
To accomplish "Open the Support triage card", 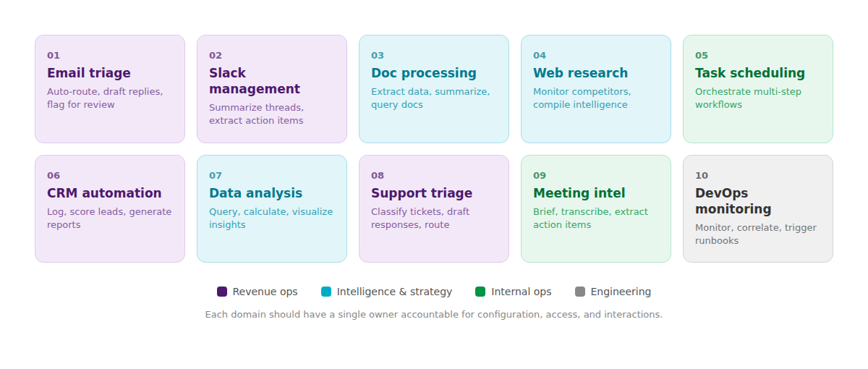I will [x=434, y=208].
